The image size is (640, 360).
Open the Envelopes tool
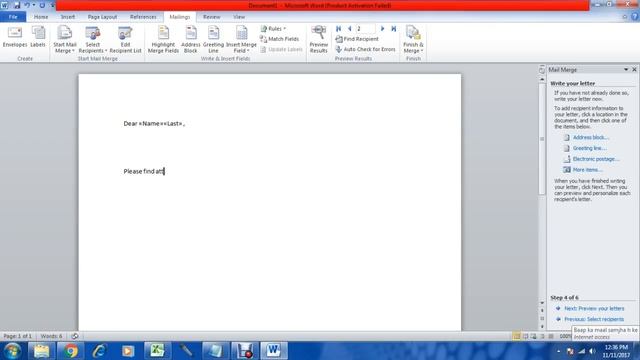click(x=15, y=38)
